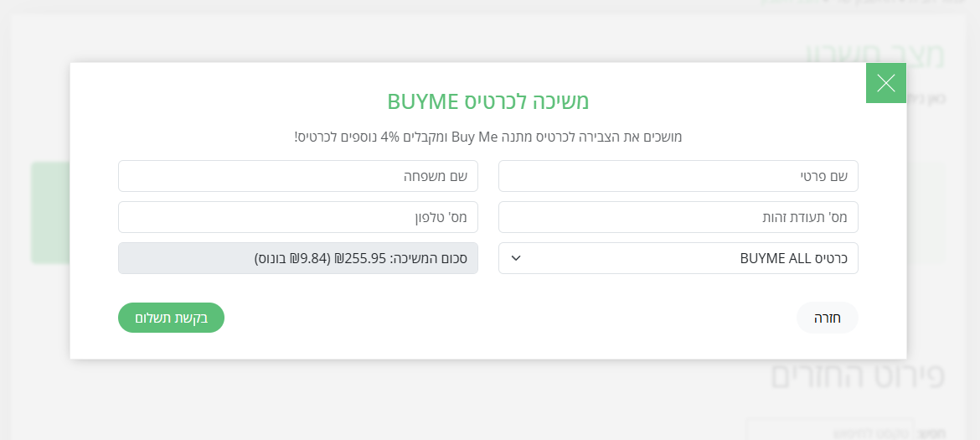Select the מס' תעודת זהות ID field
980x440 pixels.
678,217
